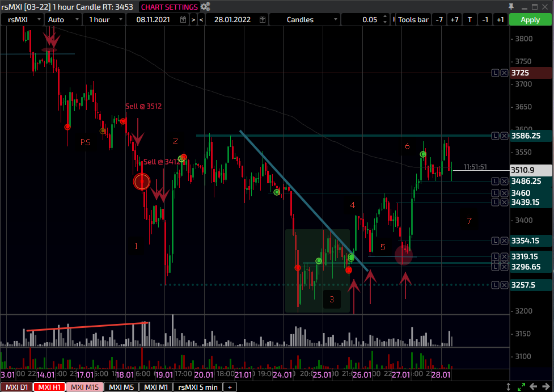Toggle the L lock on the 3319.15 level
This screenshot has width=554, height=392.
pyautogui.click(x=496, y=256)
